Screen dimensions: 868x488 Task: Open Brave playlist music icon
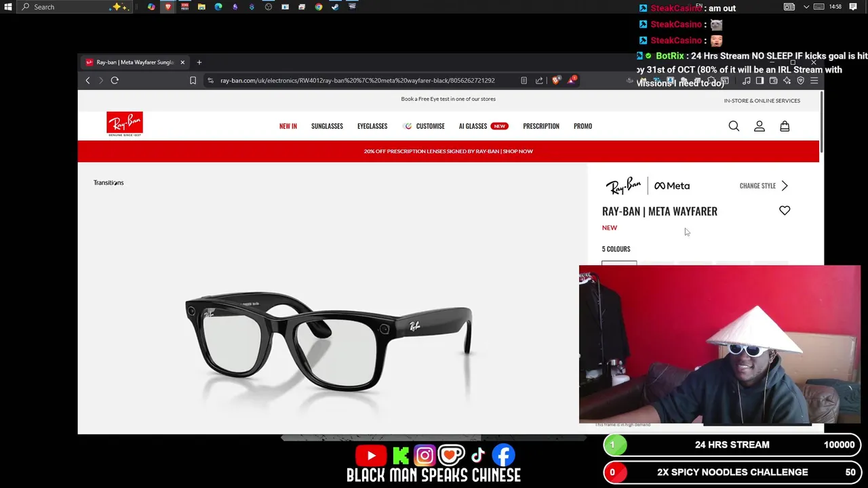pos(747,81)
